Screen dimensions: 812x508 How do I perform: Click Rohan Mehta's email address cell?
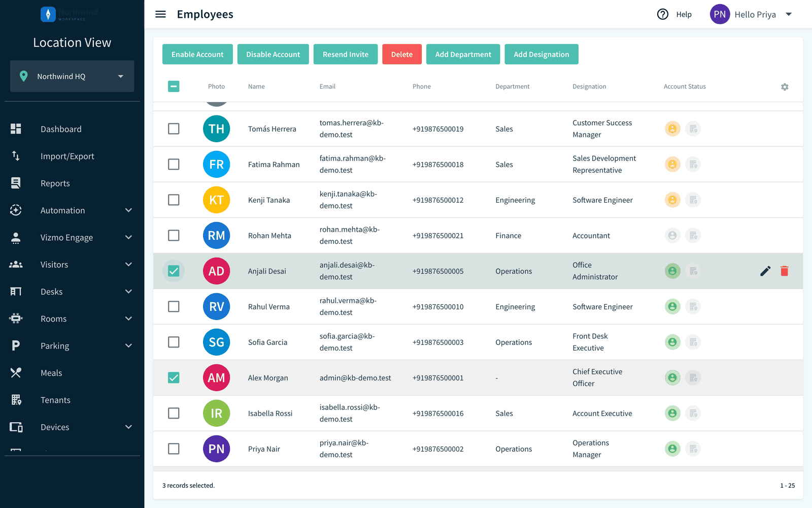(350, 236)
